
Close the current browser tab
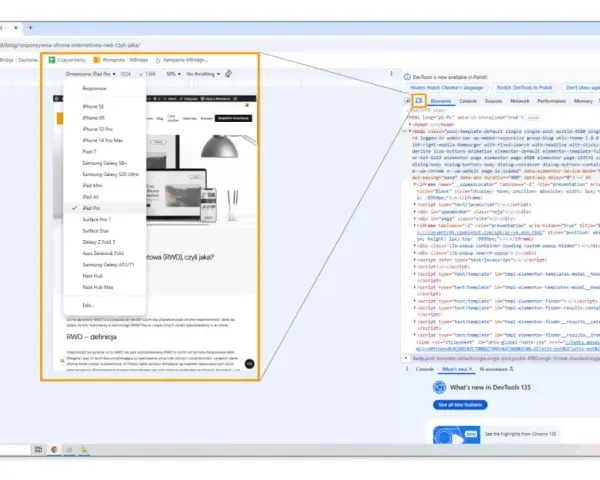16,28
